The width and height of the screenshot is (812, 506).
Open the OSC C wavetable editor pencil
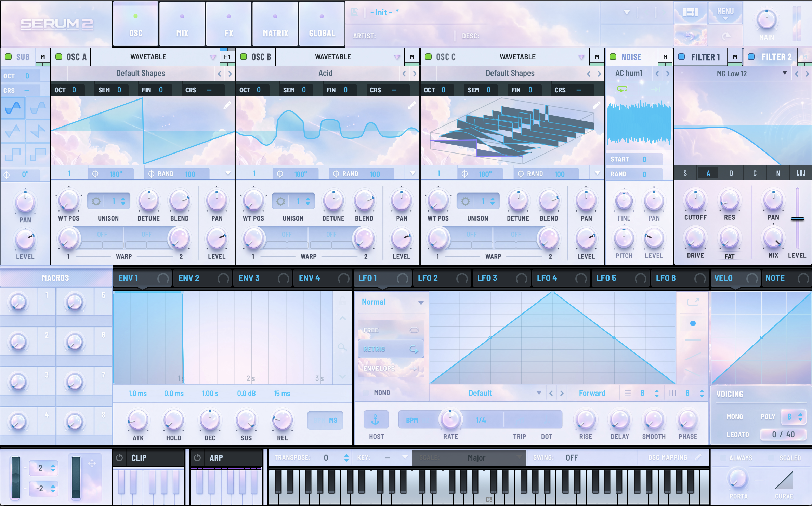(x=597, y=105)
